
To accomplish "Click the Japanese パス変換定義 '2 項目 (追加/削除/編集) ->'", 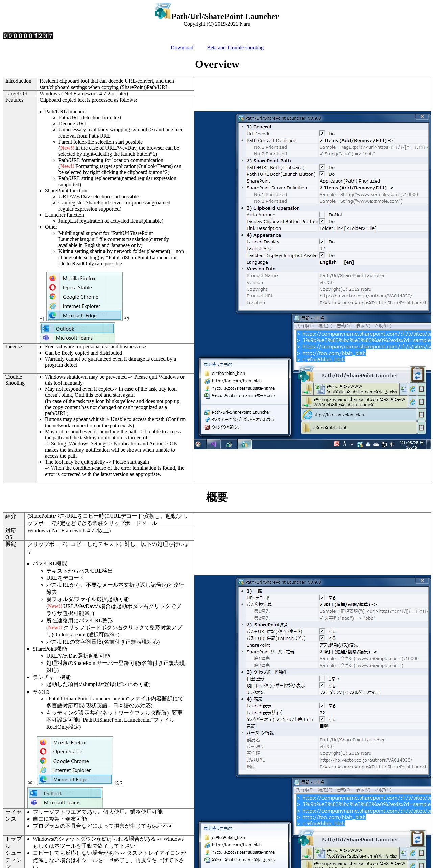I will point(348,604).
